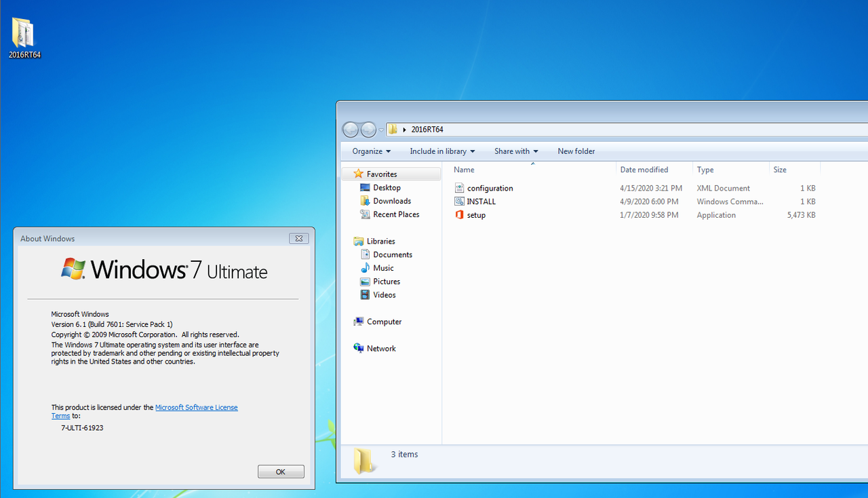Click the Computer icon in navigation pane

click(359, 322)
